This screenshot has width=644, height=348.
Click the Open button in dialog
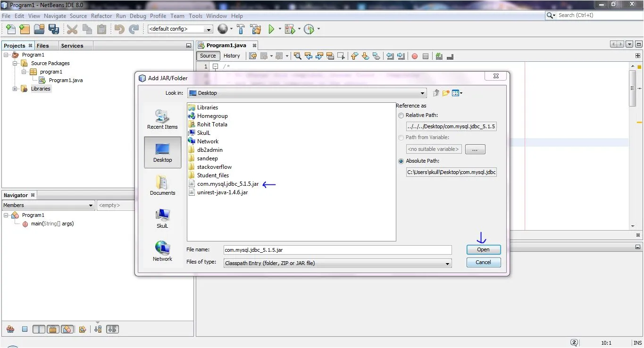click(484, 249)
